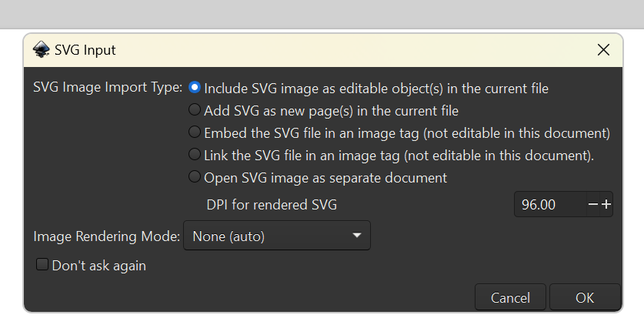644x335 pixels.
Task: Increase DPI with the plus button
Action: [x=606, y=204]
